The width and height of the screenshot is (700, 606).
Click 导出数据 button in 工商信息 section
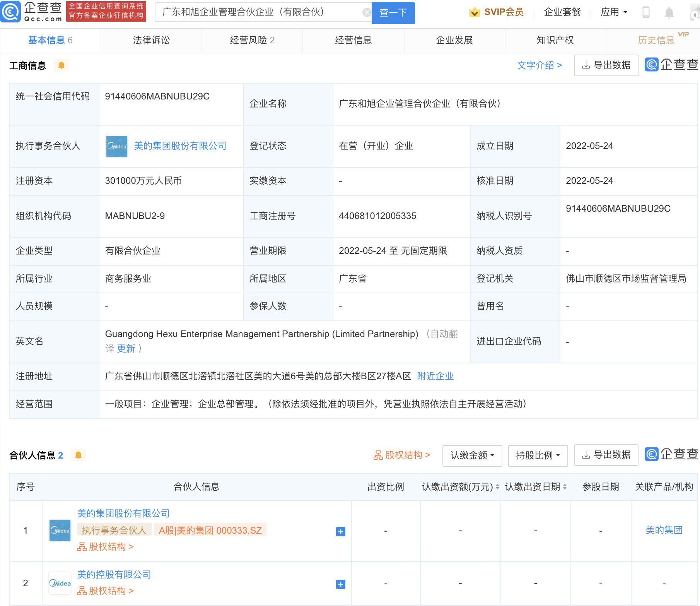(606, 65)
